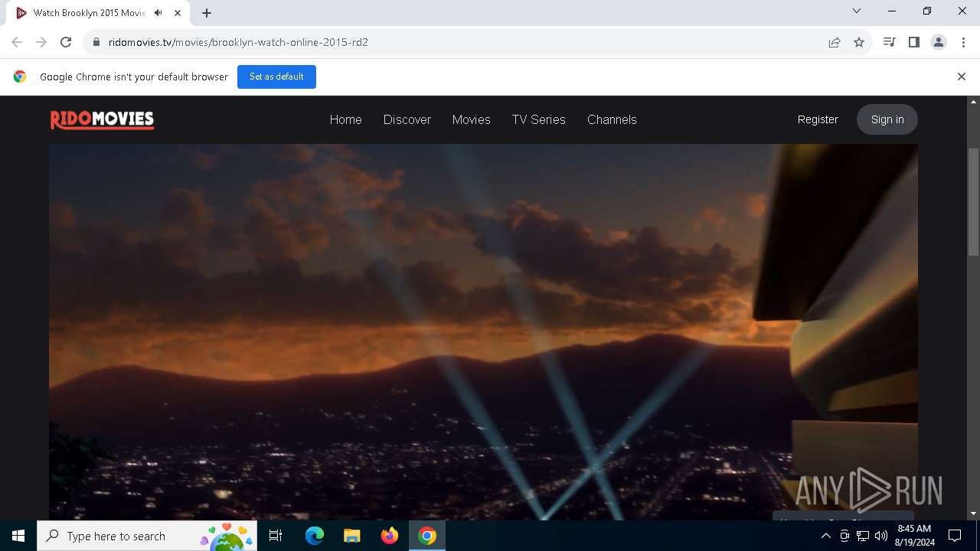
Task: Mute tab via speaker icon
Action: coord(158,13)
